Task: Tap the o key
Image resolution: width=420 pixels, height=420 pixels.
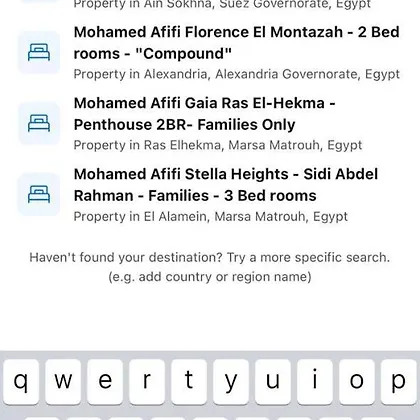Action: pos(357,381)
